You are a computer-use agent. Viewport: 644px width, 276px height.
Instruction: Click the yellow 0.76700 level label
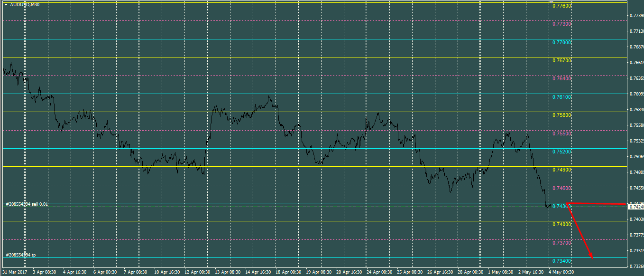(562, 60)
